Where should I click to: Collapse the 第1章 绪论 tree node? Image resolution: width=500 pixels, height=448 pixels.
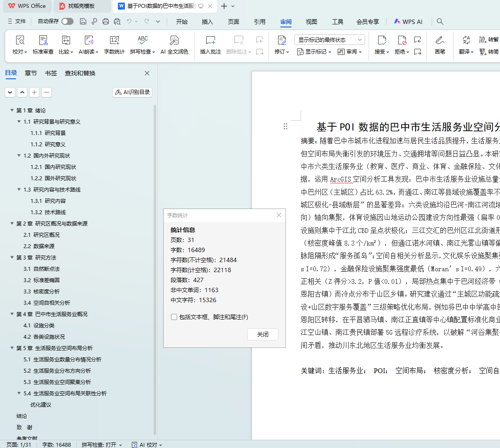pos(12,111)
